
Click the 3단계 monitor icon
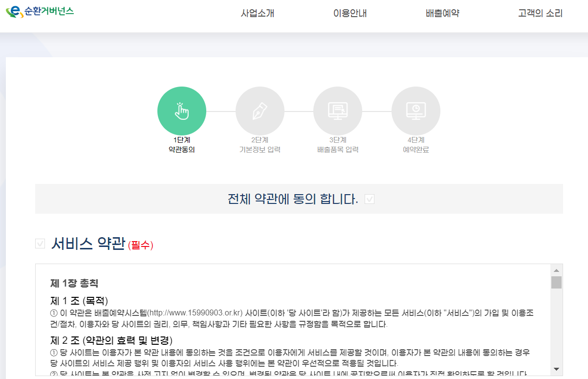click(x=338, y=111)
